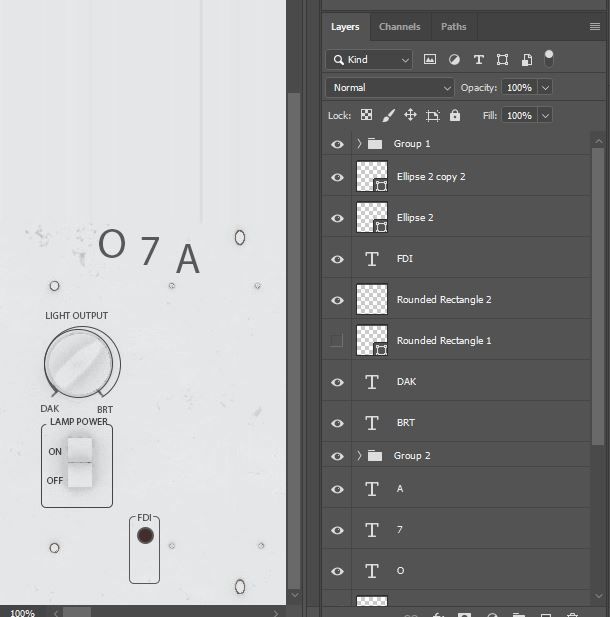This screenshot has height=617, width=610.
Task: Select Ellipse 2 copy 2 name
Action: point(431,177)
